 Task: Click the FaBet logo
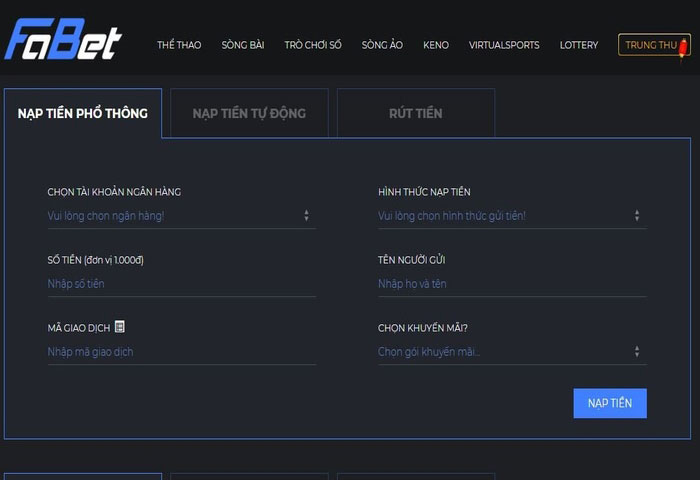coord(62,40)
